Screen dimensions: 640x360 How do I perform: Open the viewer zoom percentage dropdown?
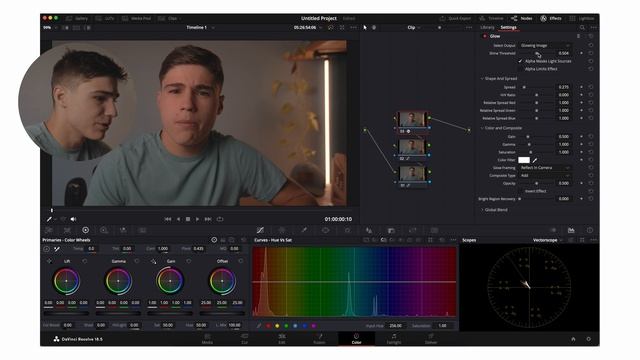(x=49, y=27)
